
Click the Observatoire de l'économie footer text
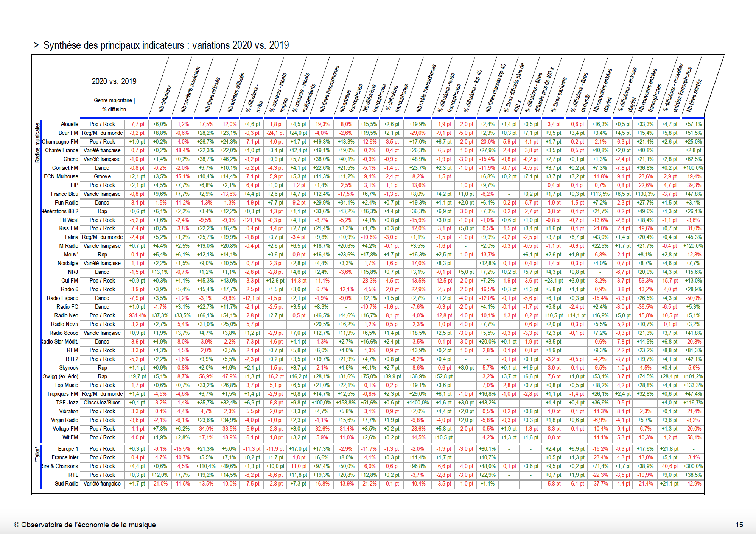[x=85, y=525]
